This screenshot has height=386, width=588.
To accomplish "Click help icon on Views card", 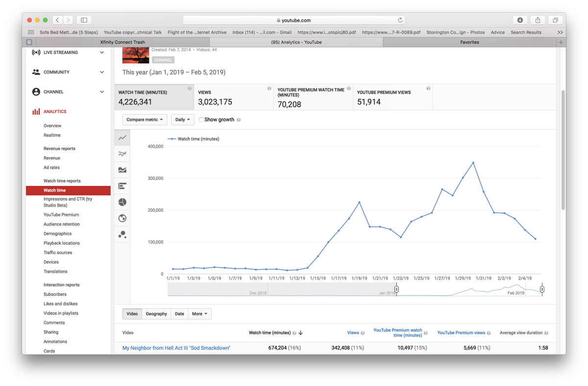I will click(x=269, y=88).
